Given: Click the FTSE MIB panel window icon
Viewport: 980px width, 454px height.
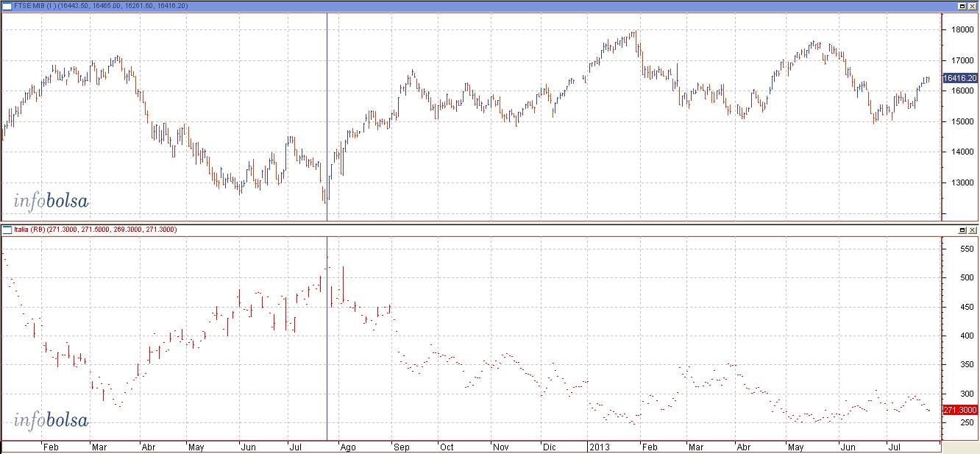Looking at the screenshot, I should 7,6.
